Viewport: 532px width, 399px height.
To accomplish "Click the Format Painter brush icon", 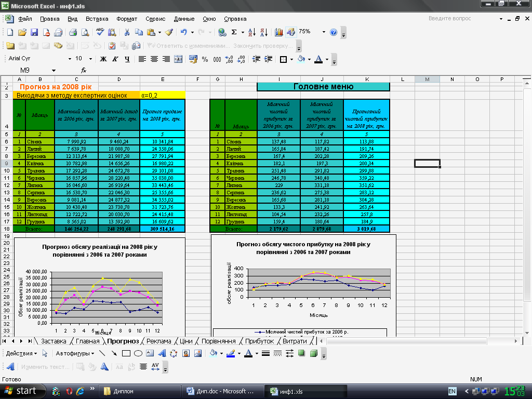I will pos(168,32).
